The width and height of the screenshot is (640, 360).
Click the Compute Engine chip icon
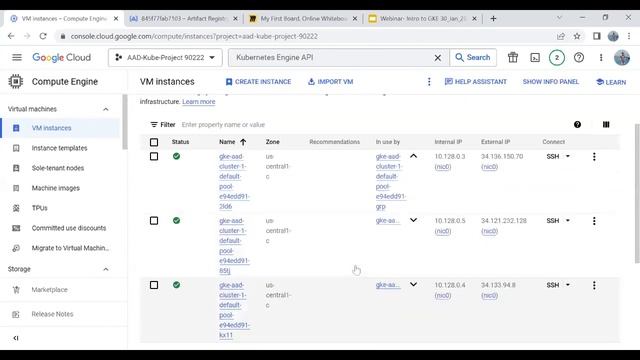tap(16, 81)
